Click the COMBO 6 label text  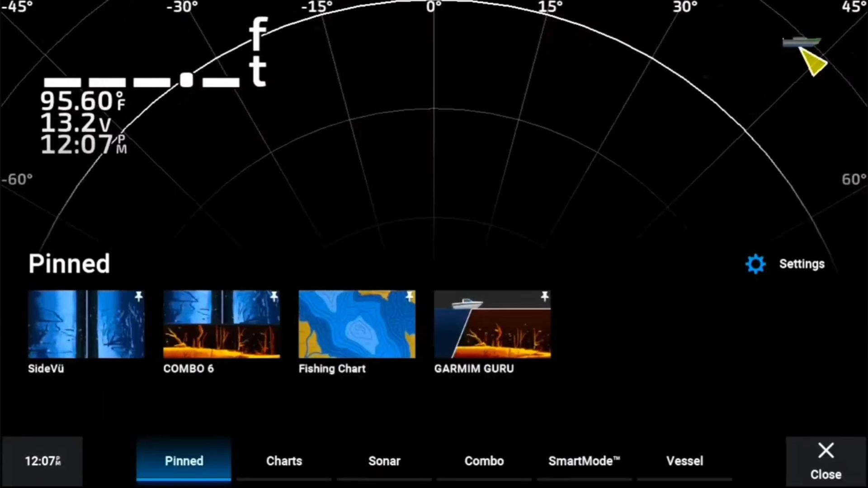coord(189,369)
